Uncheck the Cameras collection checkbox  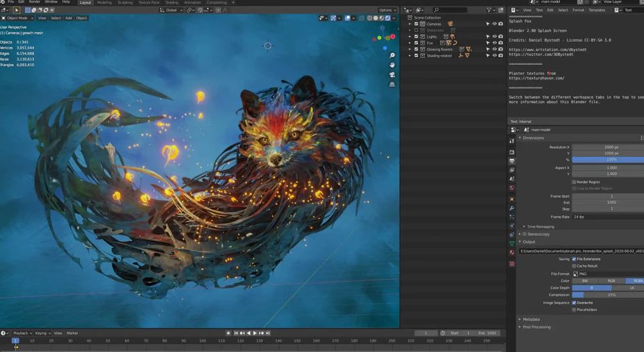[416, 24]
